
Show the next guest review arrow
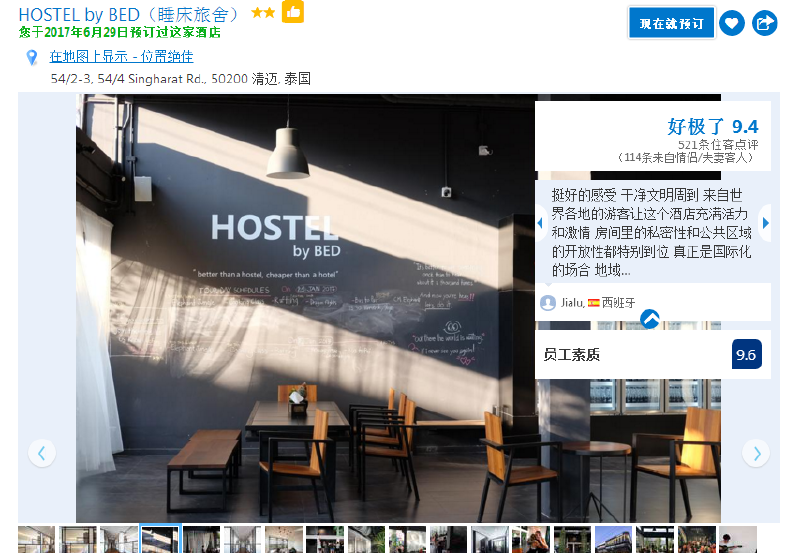[x=765, y=223]
